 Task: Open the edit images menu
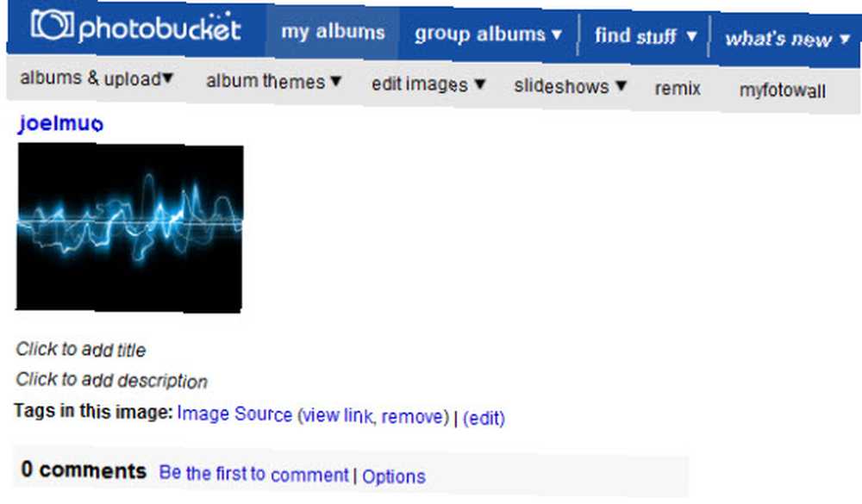click(x=428, y=84)
